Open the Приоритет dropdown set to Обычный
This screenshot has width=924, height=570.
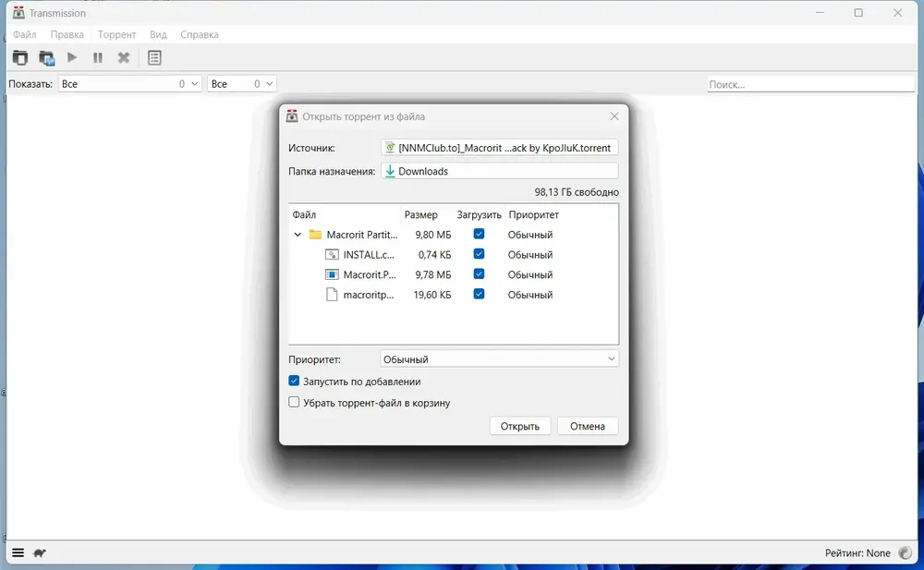499,359
